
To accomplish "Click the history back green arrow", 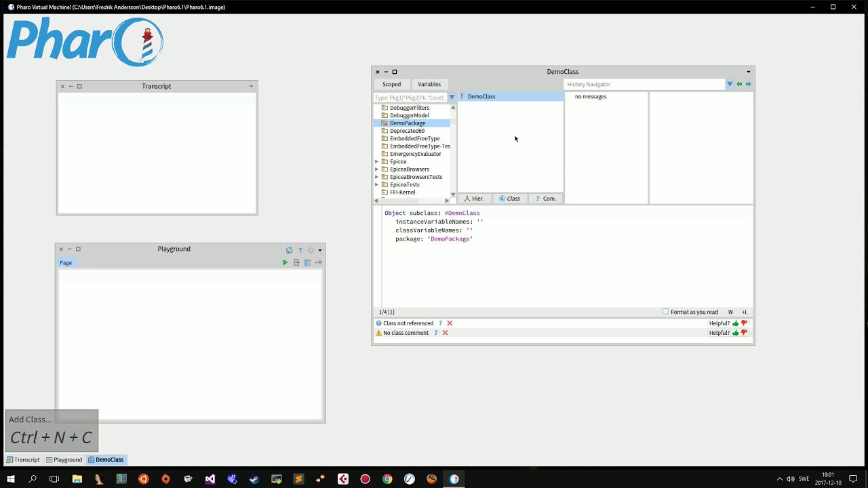I will (x=739, y=84).
